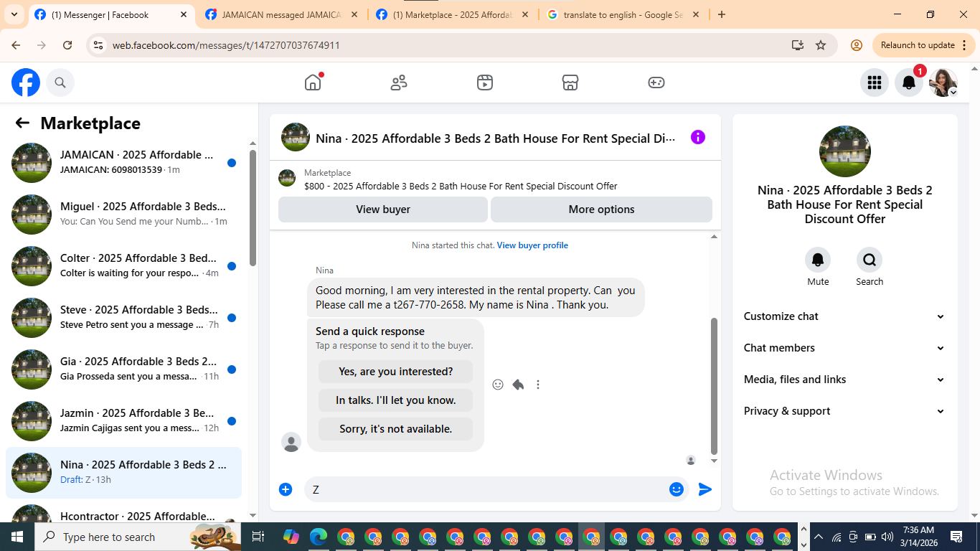Expand the Customize chat section
The height and width of the screenshot is (551, 980).
[844, 316]
